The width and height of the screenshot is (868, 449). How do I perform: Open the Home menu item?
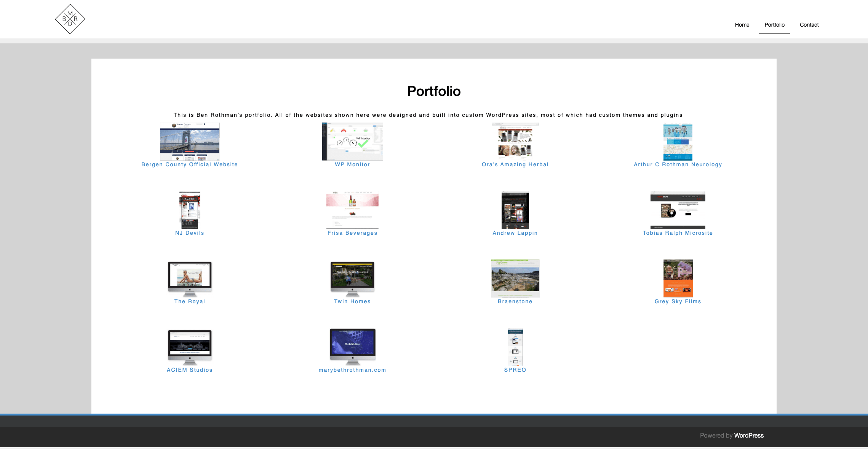pos(742,25)
